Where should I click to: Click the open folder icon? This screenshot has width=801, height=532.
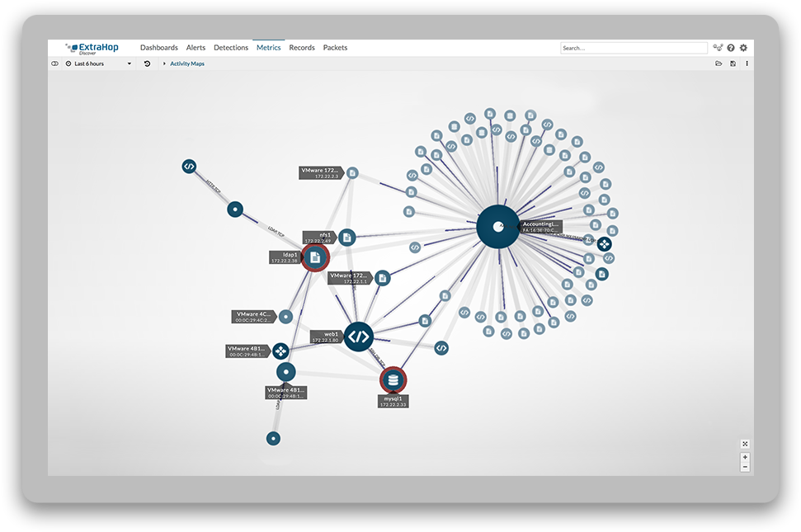(719, 64)
